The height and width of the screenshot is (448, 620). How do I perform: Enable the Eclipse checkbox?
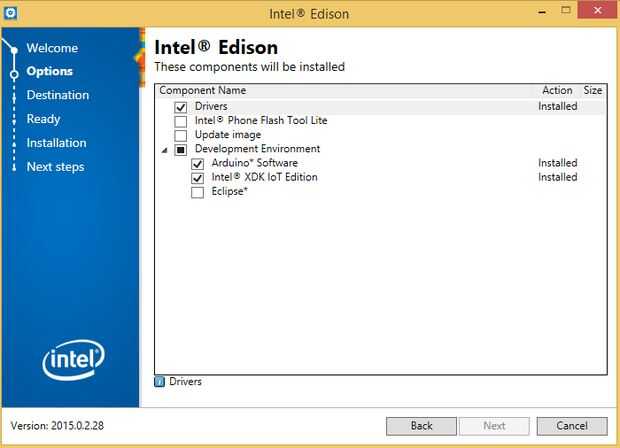[x=197, y=192]
